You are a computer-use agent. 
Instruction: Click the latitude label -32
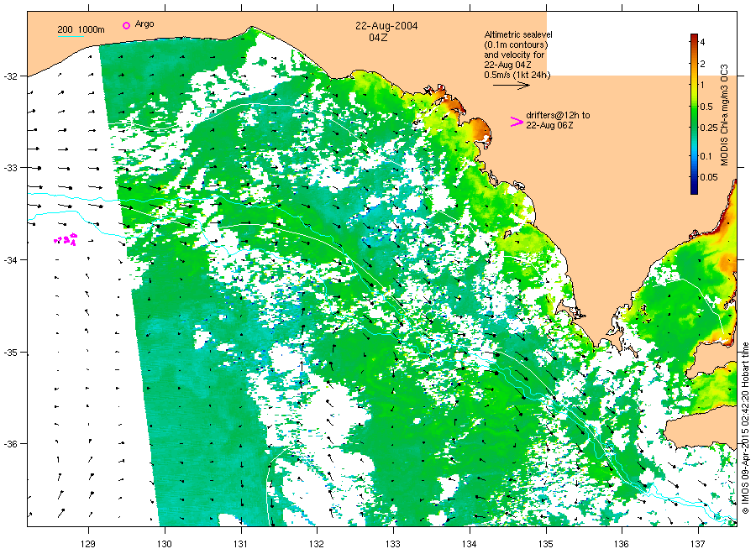tap(11, 76)
